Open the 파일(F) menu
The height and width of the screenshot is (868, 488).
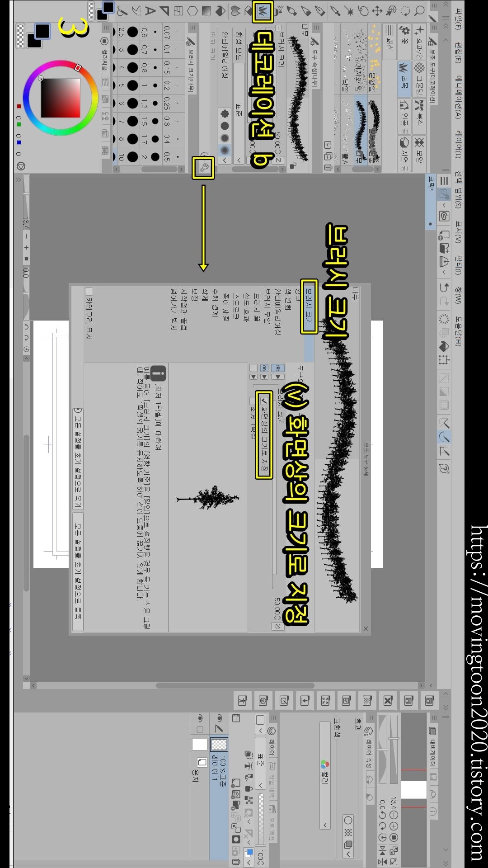pyautogui.click(x=459, y=18)
